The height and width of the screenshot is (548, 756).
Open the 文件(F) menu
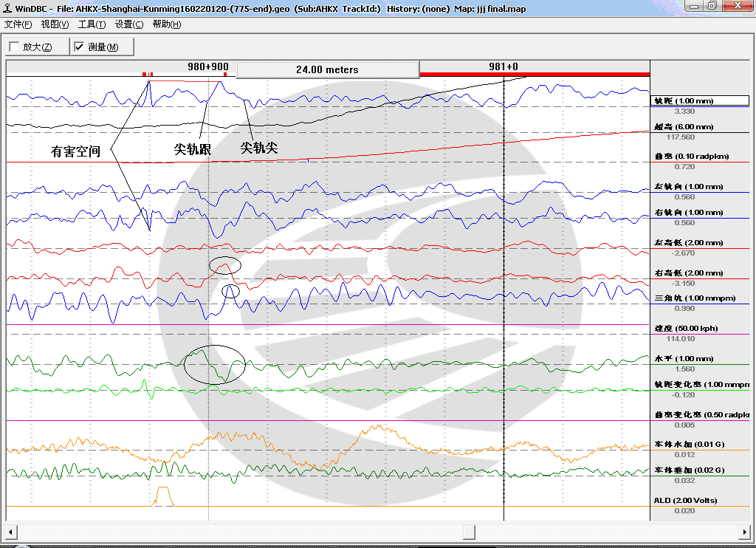[18, 24]
